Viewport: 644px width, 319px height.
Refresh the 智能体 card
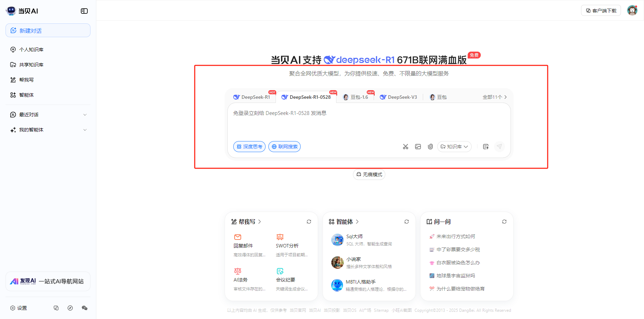[x=407, y=222]
